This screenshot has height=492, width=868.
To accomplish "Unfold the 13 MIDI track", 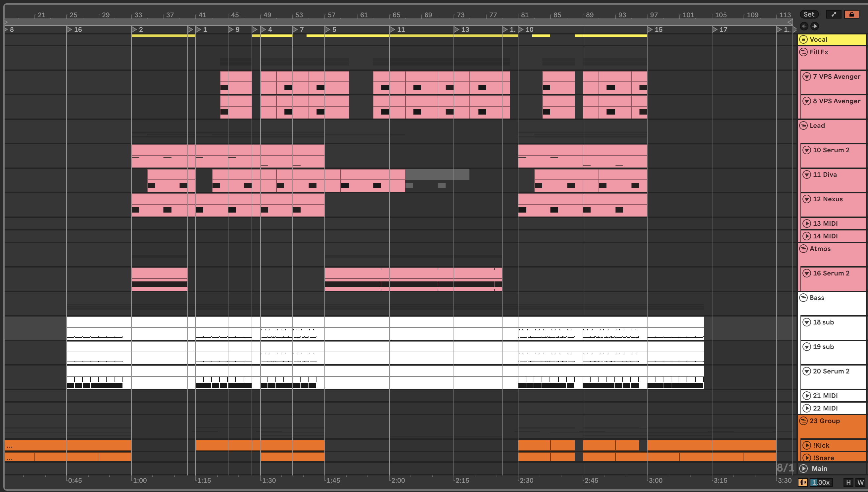I will pyautogui.click(x=806, y=223).
